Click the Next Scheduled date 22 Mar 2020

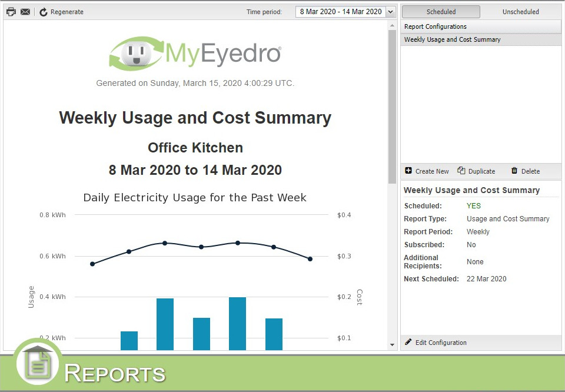click(487, 279)
